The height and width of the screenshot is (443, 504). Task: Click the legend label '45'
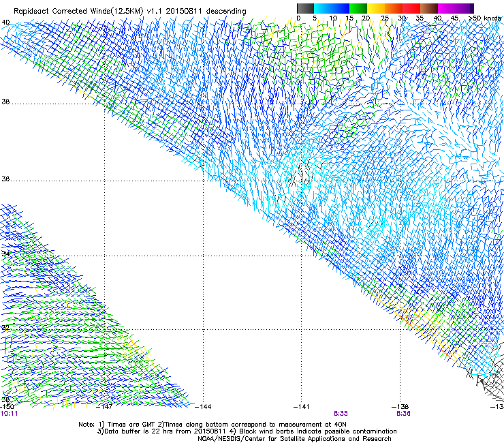pos(454,18)
